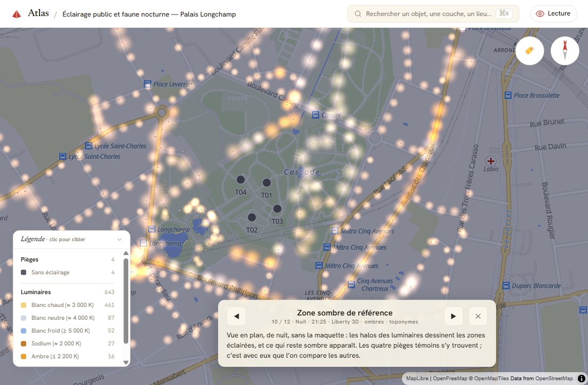Screen dimensions: 588x385
Task: Click the Cassini bus stop icon
Action: pos(316,115)
